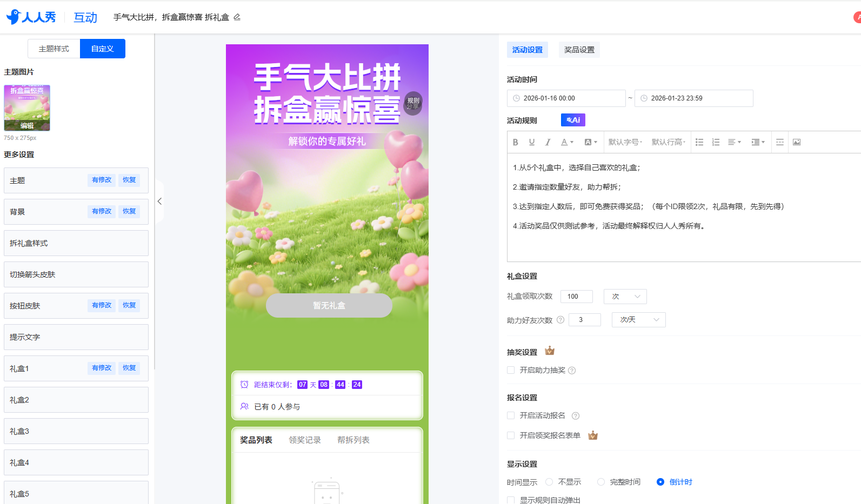Viewport: 861px width, 504px height.
Task: Insert a horizontal divider line
Action: coord(779,142)
